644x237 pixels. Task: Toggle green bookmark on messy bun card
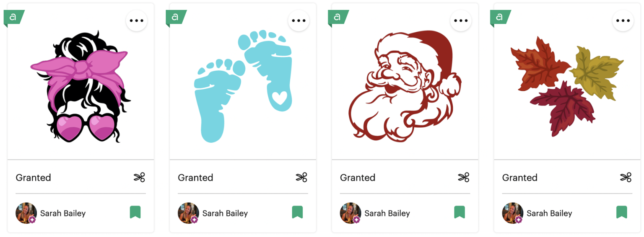(135, 212)
